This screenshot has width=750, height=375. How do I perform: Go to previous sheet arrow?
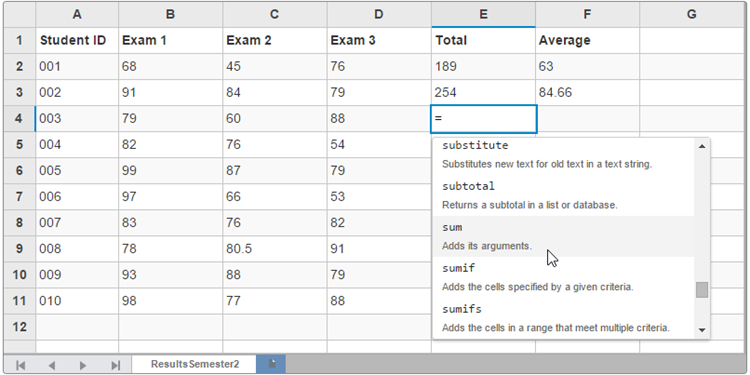tap(52, 365)
